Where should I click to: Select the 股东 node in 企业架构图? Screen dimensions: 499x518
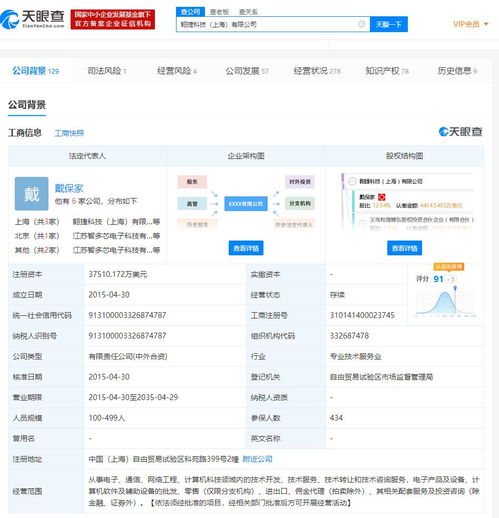[192, 182]
